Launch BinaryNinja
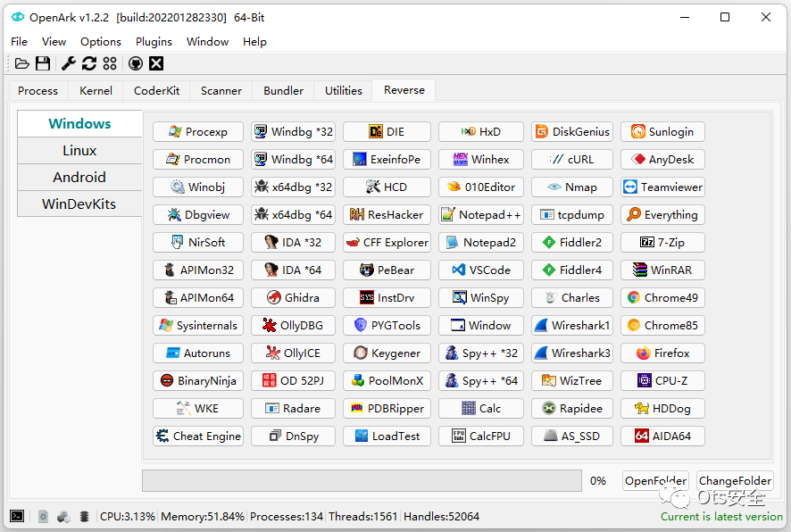The image size is (791, 532). (198, 381)
